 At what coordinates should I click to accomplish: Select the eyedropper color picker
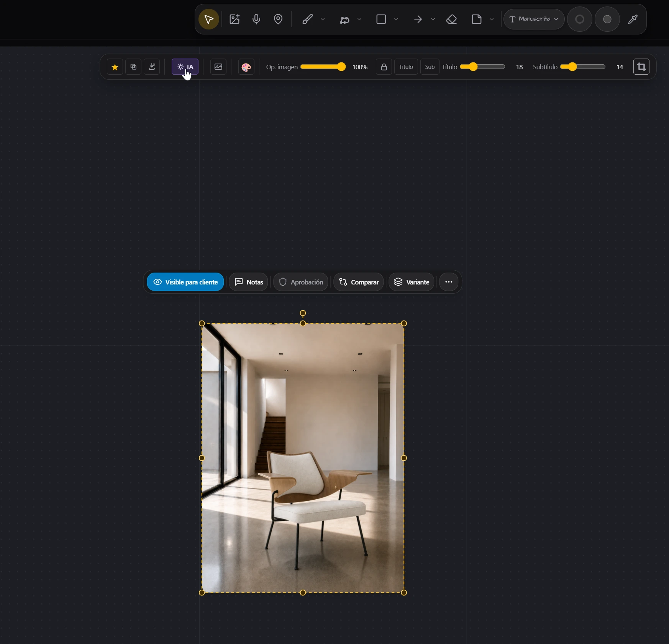point(633,19)
